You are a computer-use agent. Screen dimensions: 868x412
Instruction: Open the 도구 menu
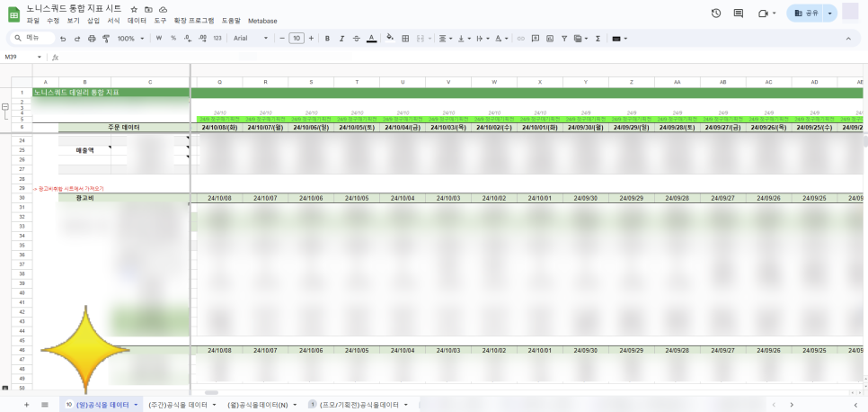coord(160,21)
